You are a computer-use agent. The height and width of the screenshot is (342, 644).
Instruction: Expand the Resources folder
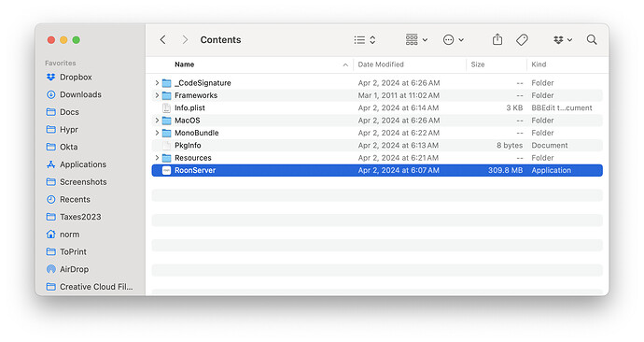(x=157, y=158)
